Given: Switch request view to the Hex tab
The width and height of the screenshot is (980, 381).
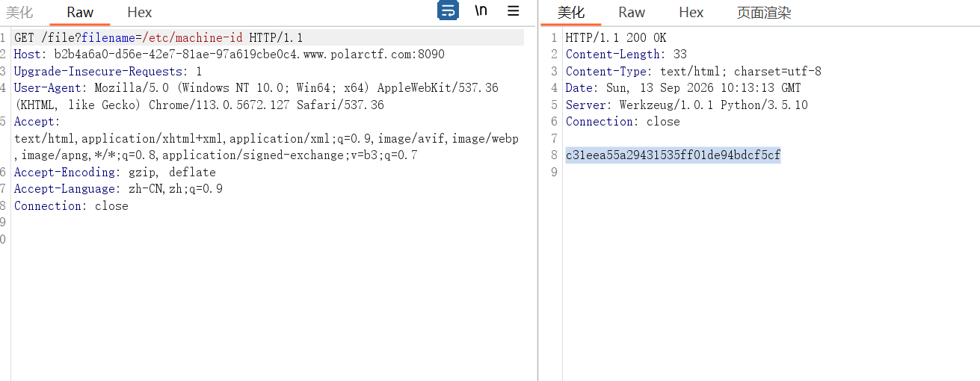Looking at the screenshot, I should click(140, 12).
